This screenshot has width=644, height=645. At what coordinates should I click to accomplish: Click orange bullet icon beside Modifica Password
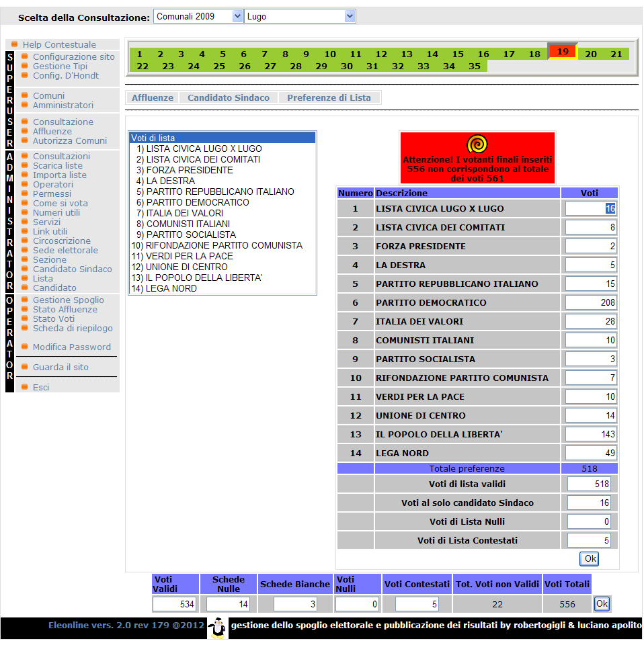tap(25, 347)
